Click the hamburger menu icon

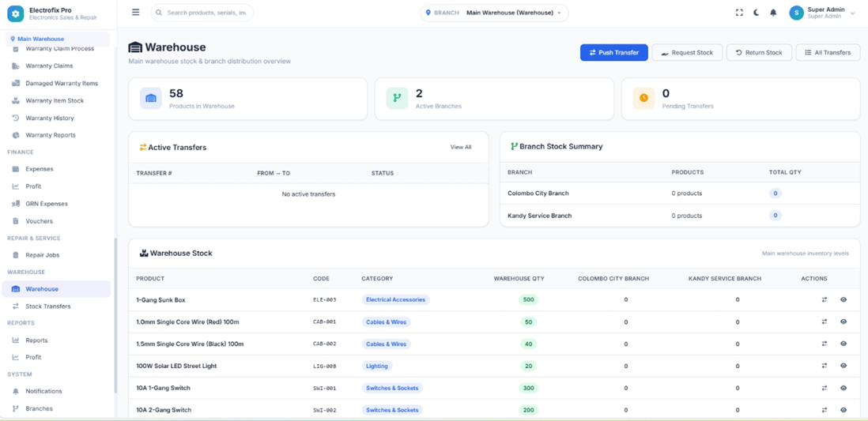pos(136,12)
